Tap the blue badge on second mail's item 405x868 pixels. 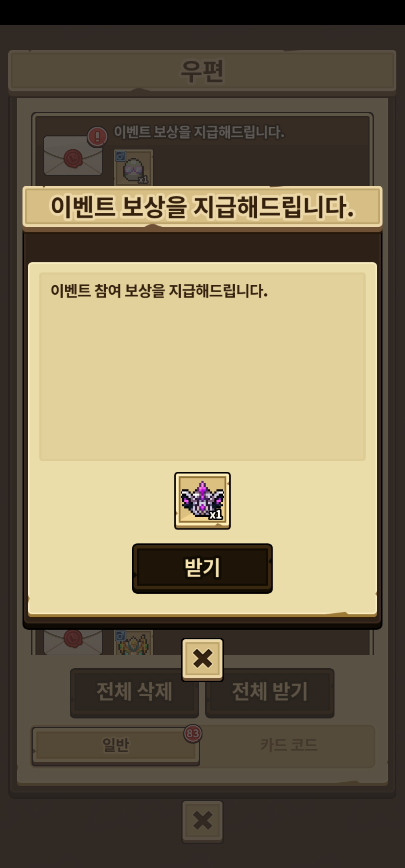(x=121, y=636)
